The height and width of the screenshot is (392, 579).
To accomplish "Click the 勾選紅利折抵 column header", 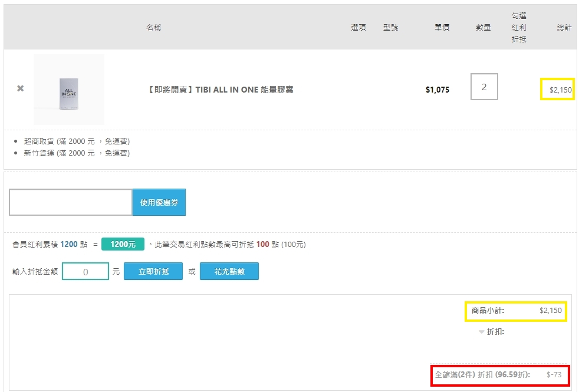I will coord(519,28).
